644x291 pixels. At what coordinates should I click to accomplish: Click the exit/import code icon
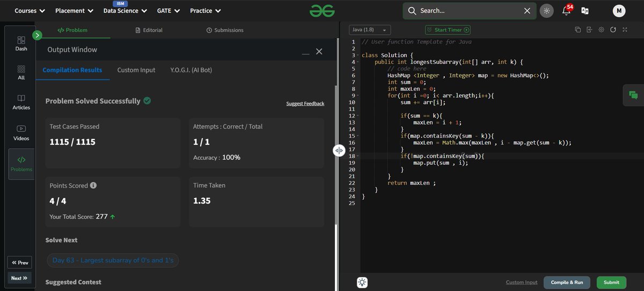point(589,30)
